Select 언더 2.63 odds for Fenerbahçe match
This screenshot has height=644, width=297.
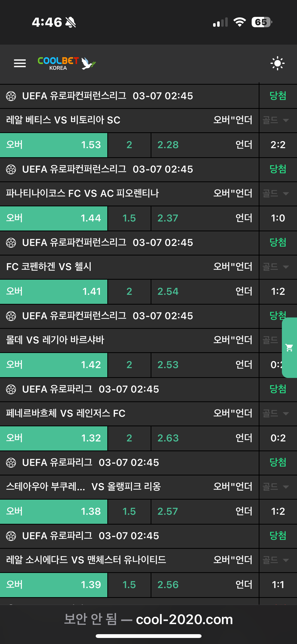205,438
